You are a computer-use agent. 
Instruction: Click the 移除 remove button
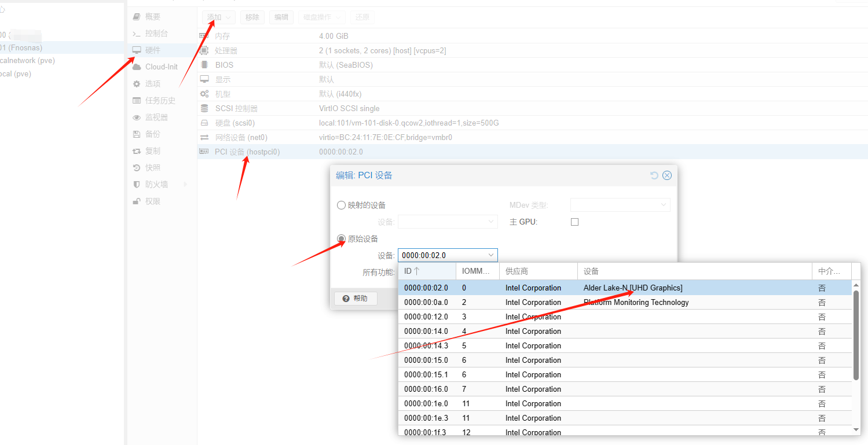(252, 17)
